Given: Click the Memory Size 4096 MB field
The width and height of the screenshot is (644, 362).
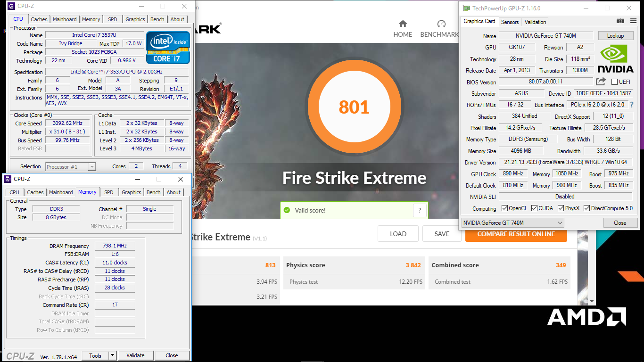Looking at the screenshot, I should pos(521,151).
